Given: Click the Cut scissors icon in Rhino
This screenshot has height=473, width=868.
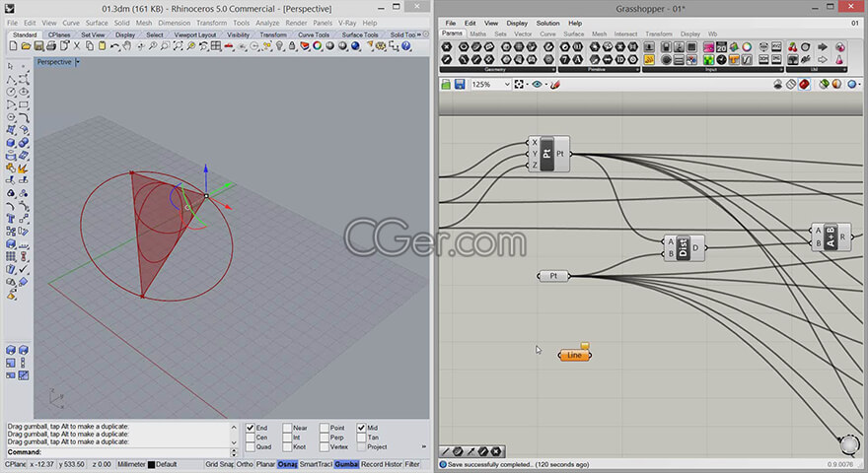Looking at the screenshot, I should click(76, 46).
